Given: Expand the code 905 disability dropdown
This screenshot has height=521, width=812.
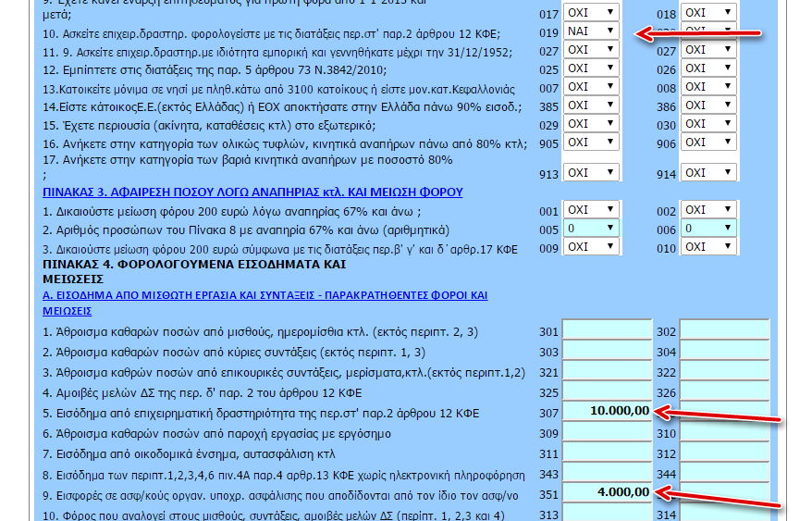Looking at the screenshot, I should [590, 143].
